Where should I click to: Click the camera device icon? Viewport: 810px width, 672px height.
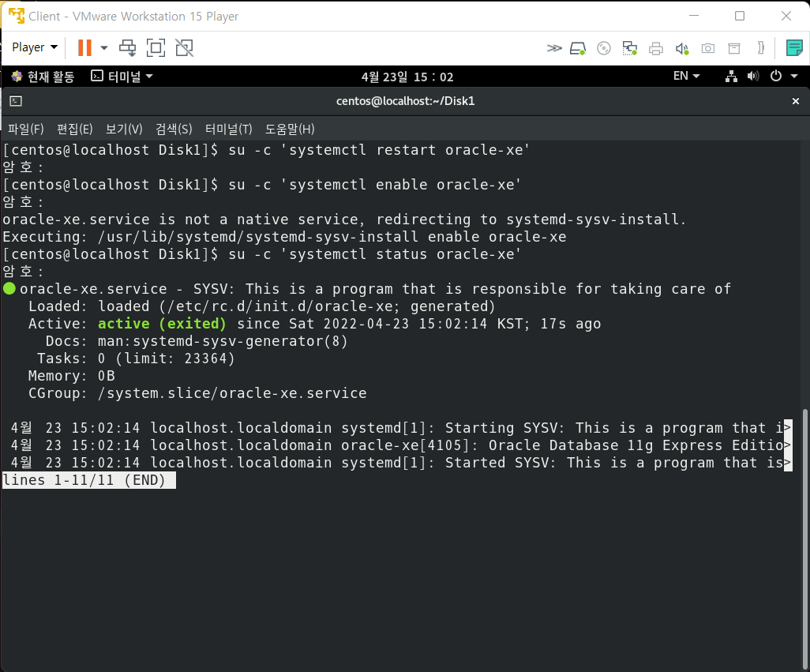[707, 48]
